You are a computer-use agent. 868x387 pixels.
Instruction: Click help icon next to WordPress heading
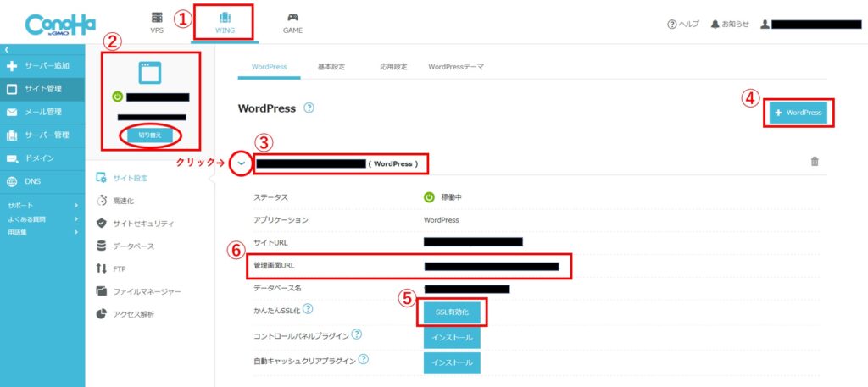(309, 108)
